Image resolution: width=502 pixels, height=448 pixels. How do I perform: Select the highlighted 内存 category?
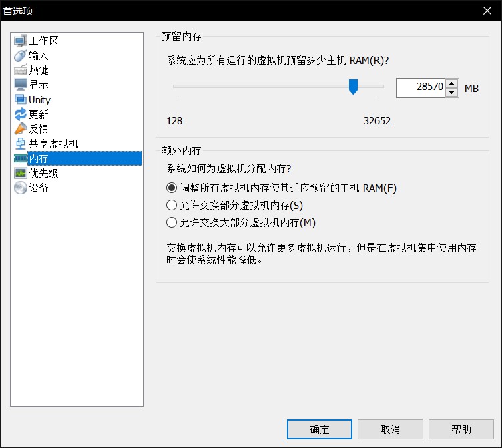pos(85,158)
